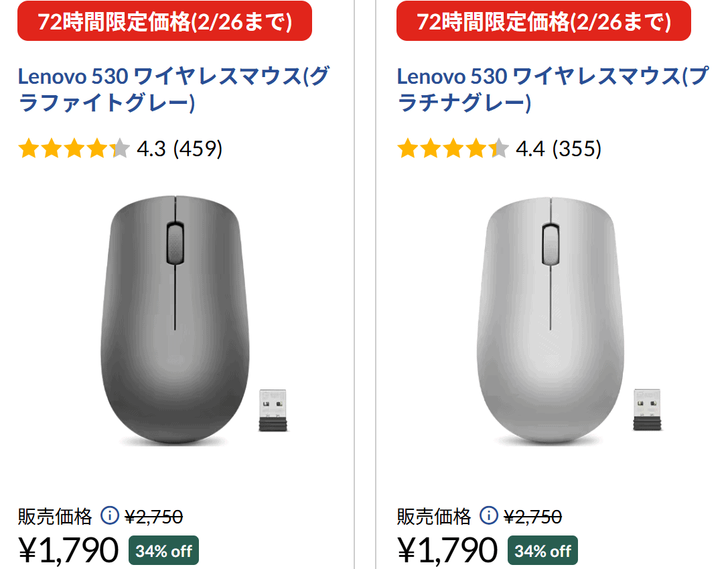
Task: Click the half-filled fifth star of the platinum rating
Action: point(500,148)
